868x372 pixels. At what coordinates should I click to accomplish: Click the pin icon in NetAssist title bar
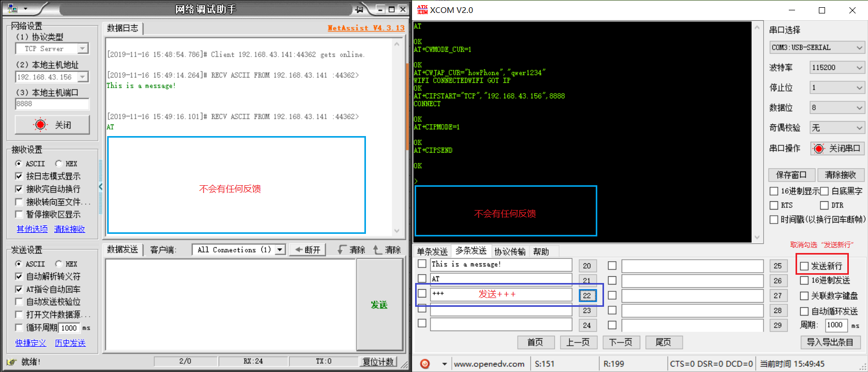359,9
